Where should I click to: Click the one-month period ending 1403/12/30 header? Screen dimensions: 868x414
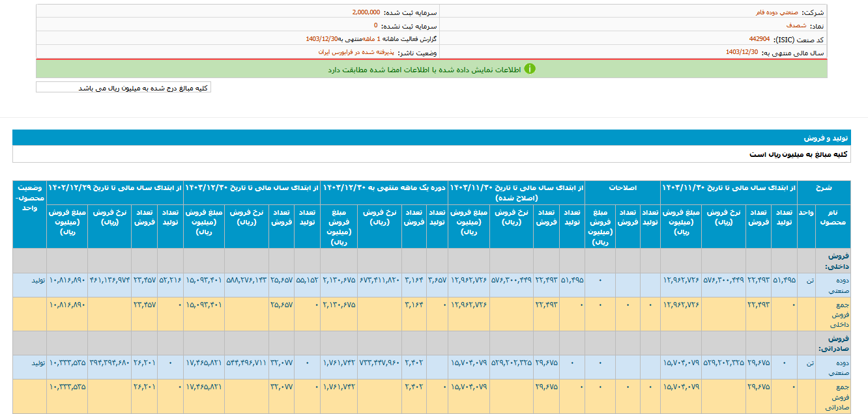pos(384,187)
